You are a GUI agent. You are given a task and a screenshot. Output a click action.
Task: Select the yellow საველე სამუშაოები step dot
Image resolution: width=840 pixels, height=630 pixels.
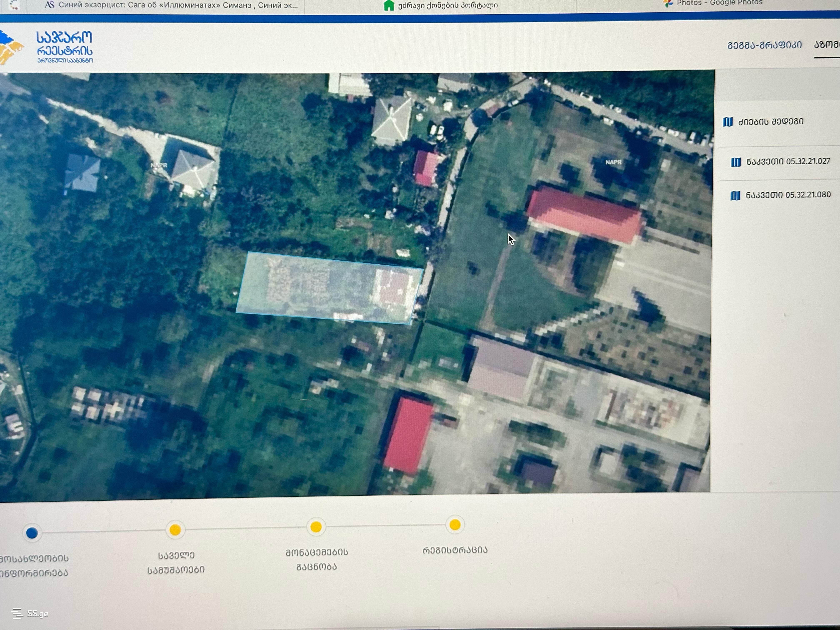point(175,530)
